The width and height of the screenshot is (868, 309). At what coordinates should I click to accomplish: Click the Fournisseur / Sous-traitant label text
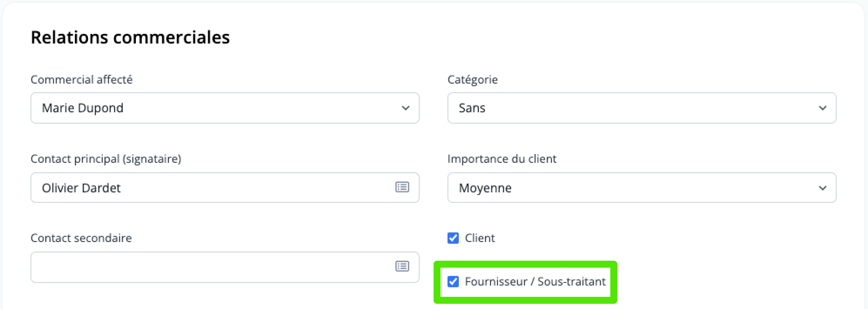click(535, 282)
